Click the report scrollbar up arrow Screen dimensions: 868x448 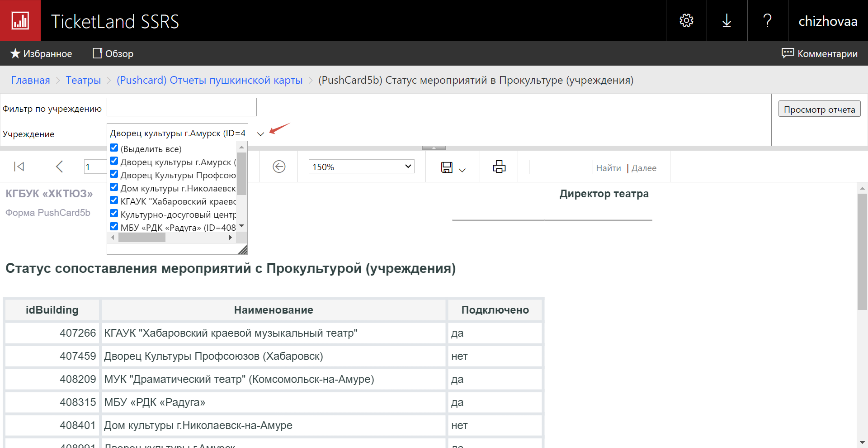pos(862,188)
